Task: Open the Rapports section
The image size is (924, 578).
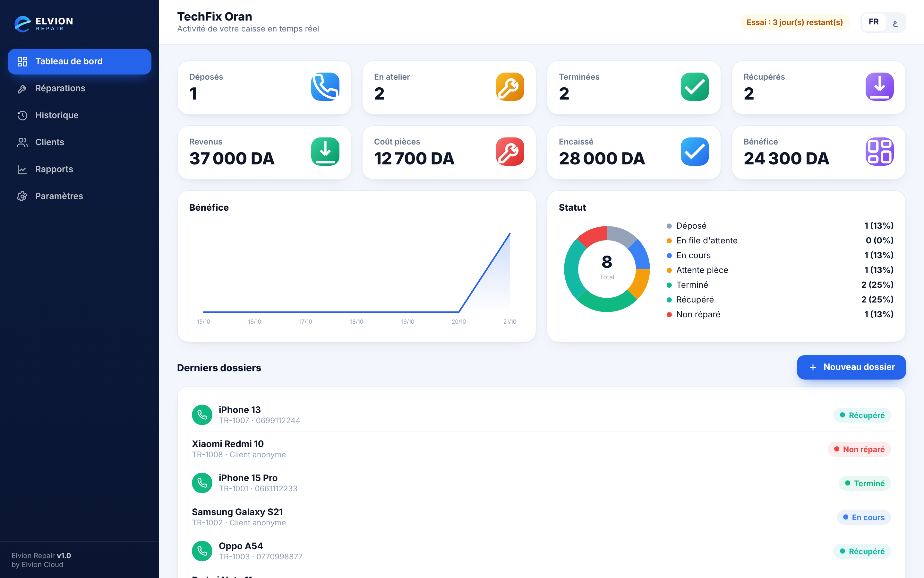Action: click(80, 169)
